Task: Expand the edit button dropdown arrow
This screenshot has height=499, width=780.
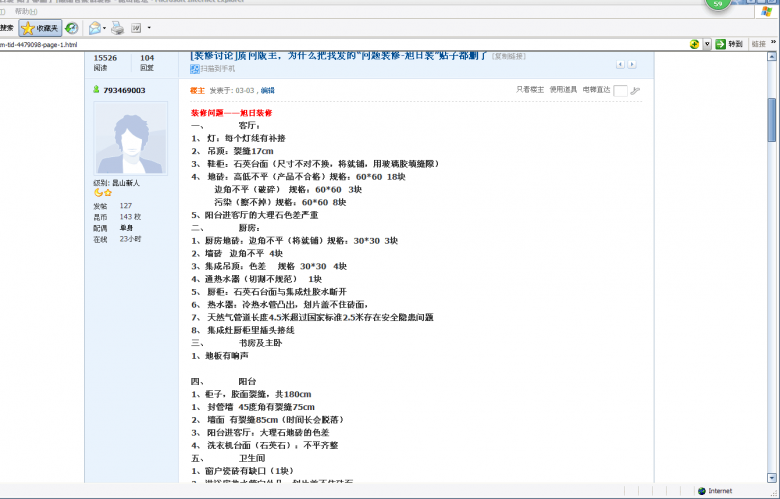Action: [x=147, y=28]
